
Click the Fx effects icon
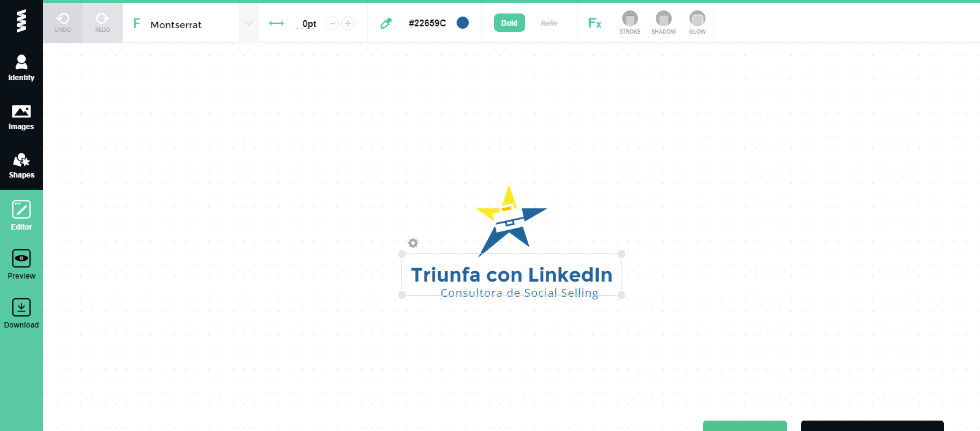[594, 23]
